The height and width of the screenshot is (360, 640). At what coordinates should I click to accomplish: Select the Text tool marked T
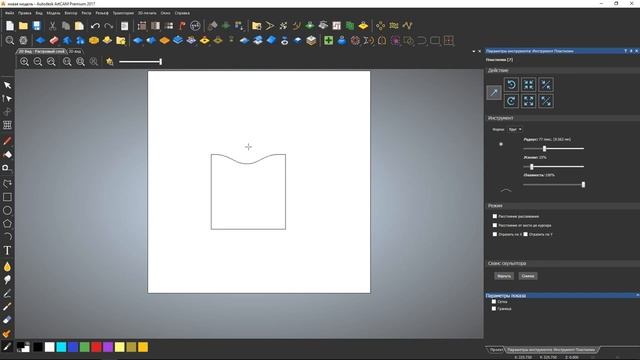coord(7,251)
